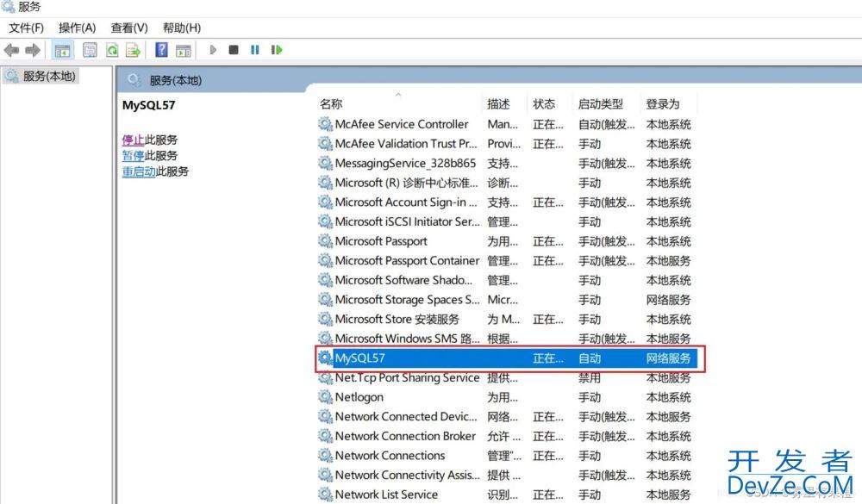
Task: Click the gear icon of Microsoft Passport
Action: click(325, 241)
